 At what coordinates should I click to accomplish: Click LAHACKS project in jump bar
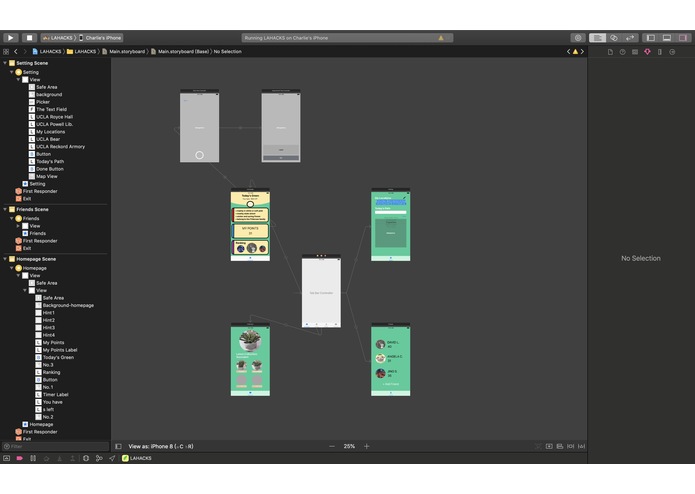[x=47, y=51]
